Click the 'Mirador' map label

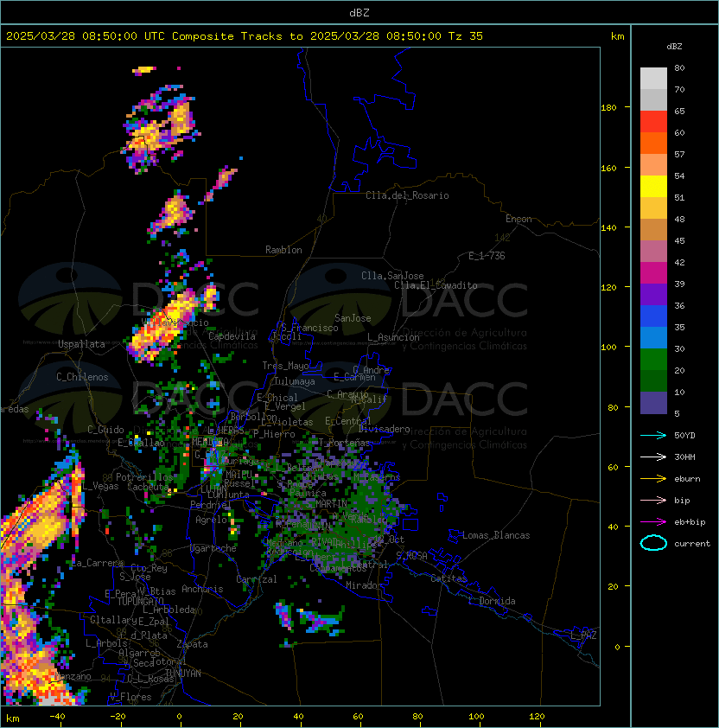tap(365, 585)
